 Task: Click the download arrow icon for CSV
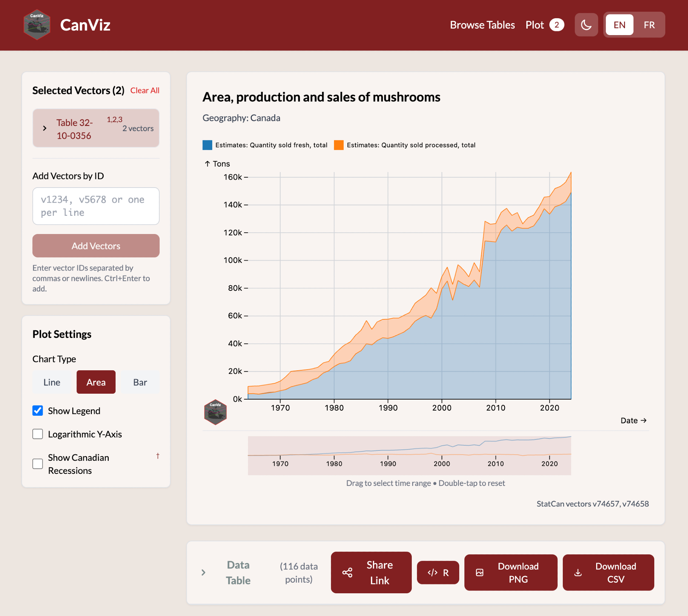pyautogui.click(x=578, y=573)
